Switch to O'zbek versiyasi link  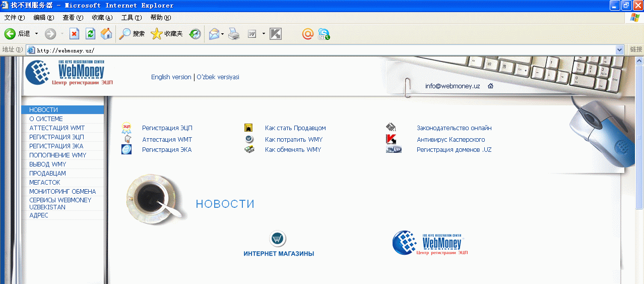click(218, 77)
